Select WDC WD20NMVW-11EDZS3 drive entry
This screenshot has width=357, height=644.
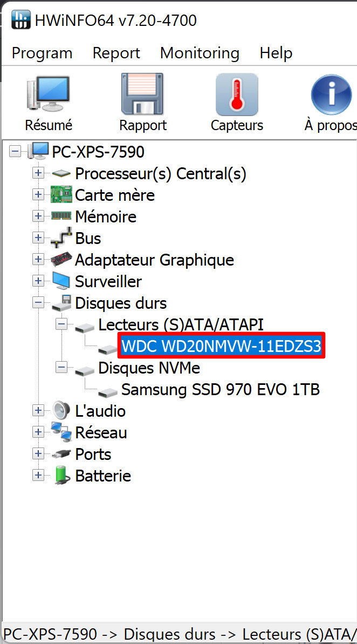click(x=221, y=346)
